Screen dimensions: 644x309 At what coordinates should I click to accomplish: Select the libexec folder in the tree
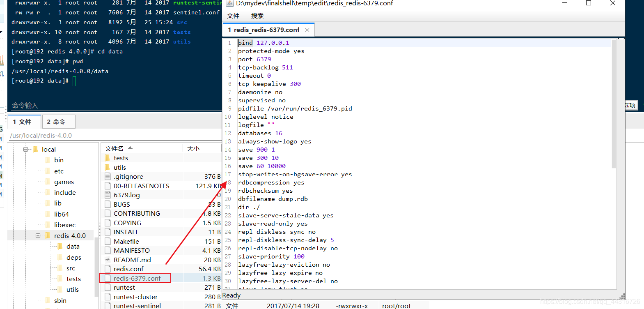[x=65, y=225]
